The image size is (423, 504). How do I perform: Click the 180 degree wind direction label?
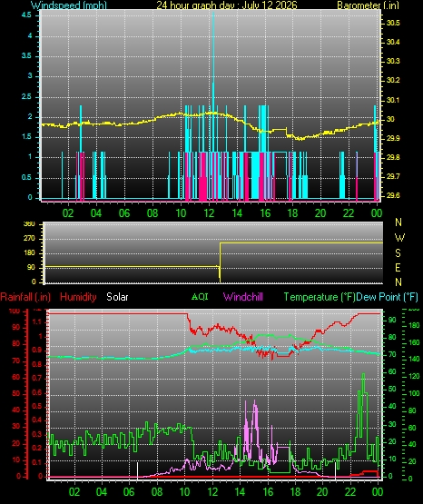29,253
